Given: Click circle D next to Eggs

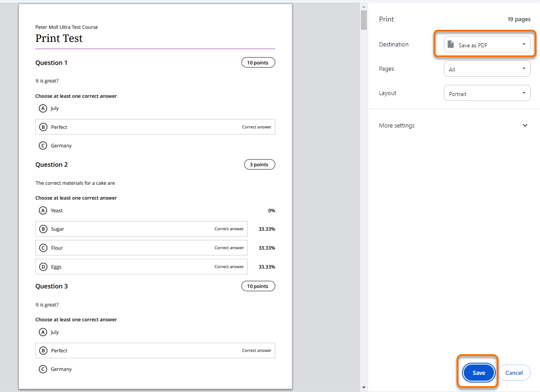Looking at the screenshot, I should coord(43,267).
